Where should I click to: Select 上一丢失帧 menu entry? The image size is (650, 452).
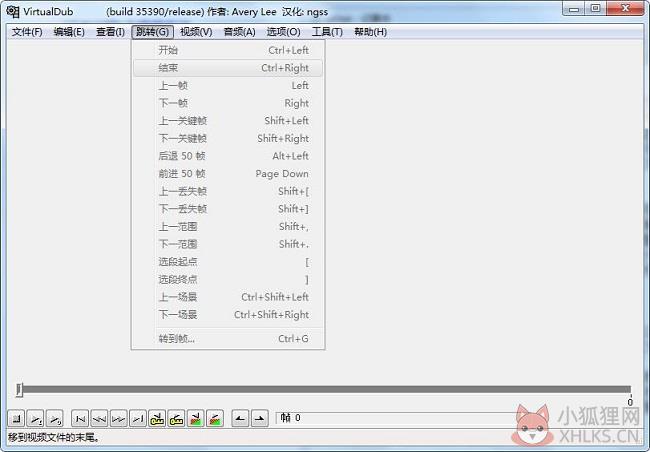coord(228,191)
